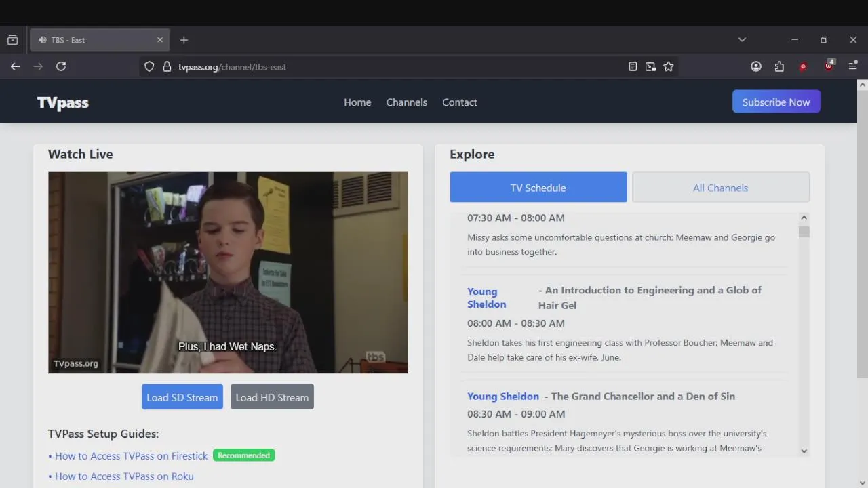Open the Home navigation link
The height and width of the screenshot is (488, 868).
coord(357,102)
